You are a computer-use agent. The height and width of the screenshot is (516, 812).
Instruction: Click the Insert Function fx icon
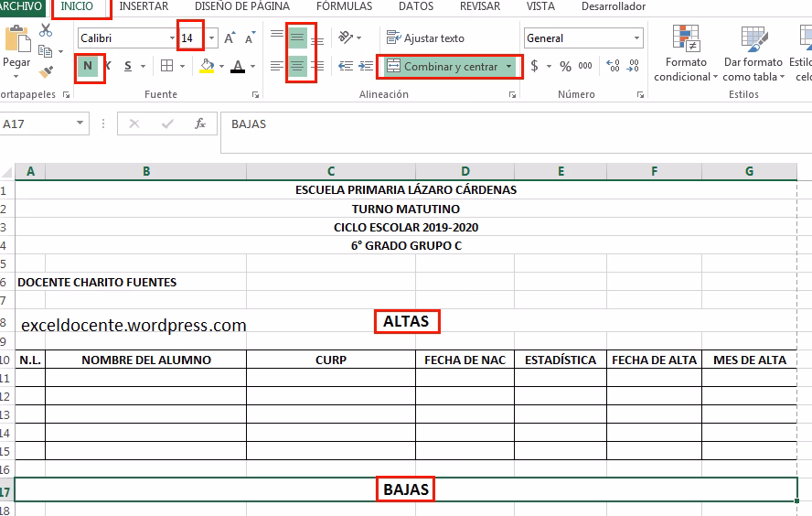tap(200, 124)
